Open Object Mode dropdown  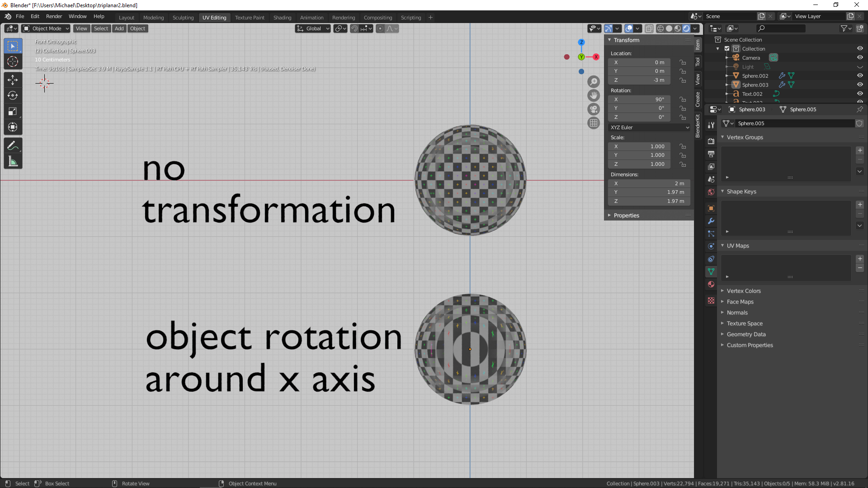click(46, 28)
